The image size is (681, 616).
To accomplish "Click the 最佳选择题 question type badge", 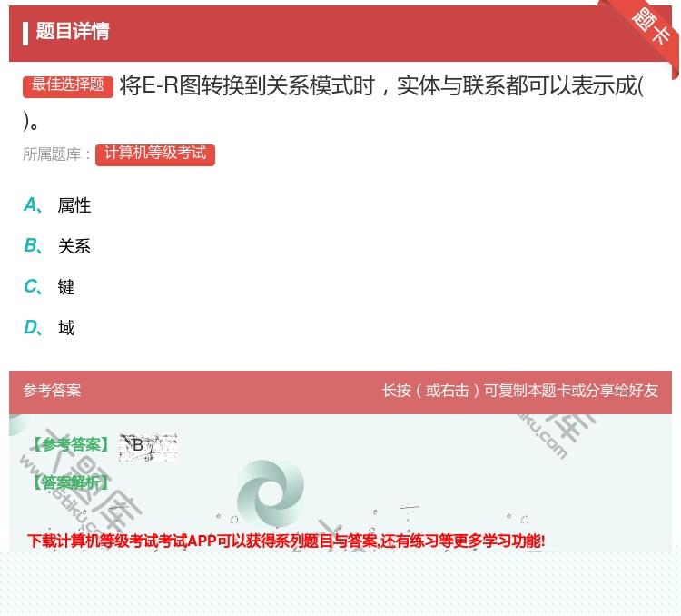I will pos(68,85).
